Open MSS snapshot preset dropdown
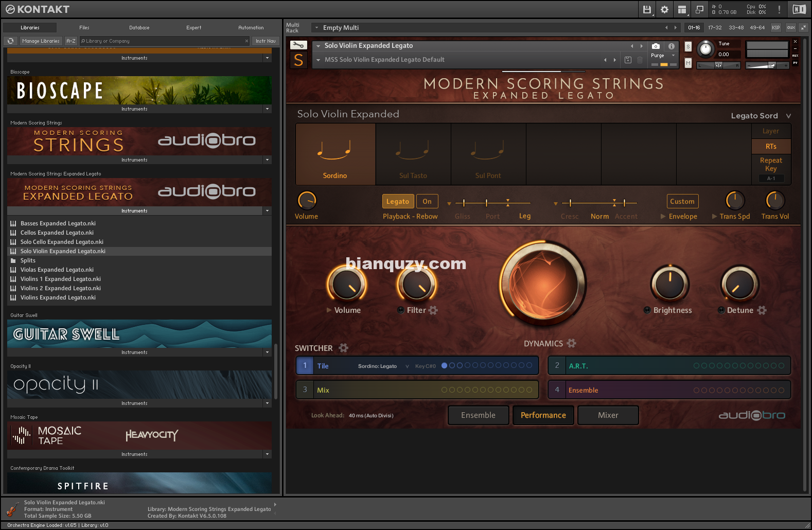 click(319, 60)
